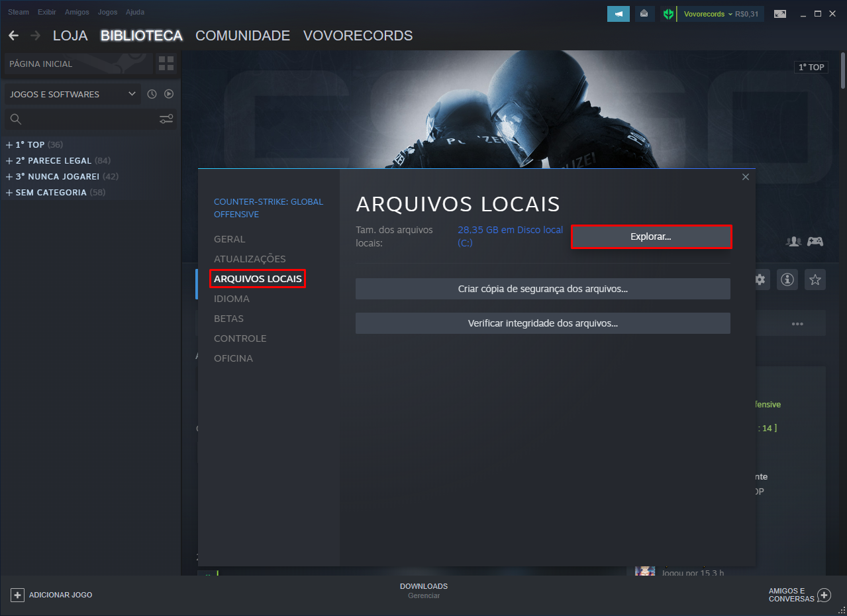The width and height of the screenshot is (847, 616).
Task: Click the friends-who-play icon
Action: (x=793, y=241)
